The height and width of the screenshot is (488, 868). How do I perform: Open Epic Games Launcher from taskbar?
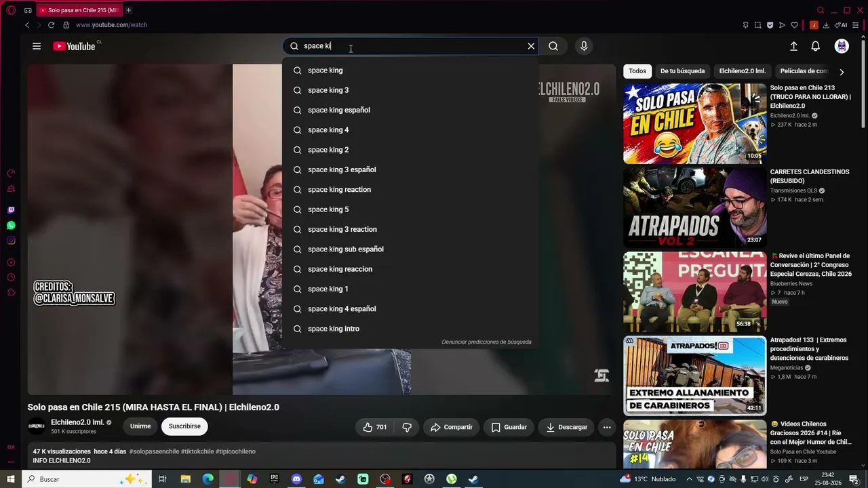(274, 479)
